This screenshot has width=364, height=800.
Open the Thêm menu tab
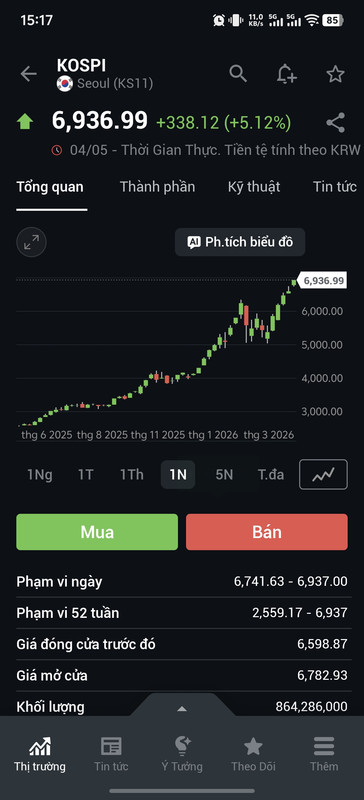tap(324, 753)
